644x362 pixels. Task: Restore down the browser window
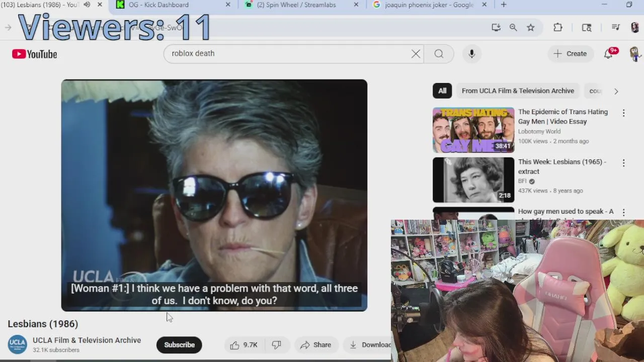click(629, 5)
